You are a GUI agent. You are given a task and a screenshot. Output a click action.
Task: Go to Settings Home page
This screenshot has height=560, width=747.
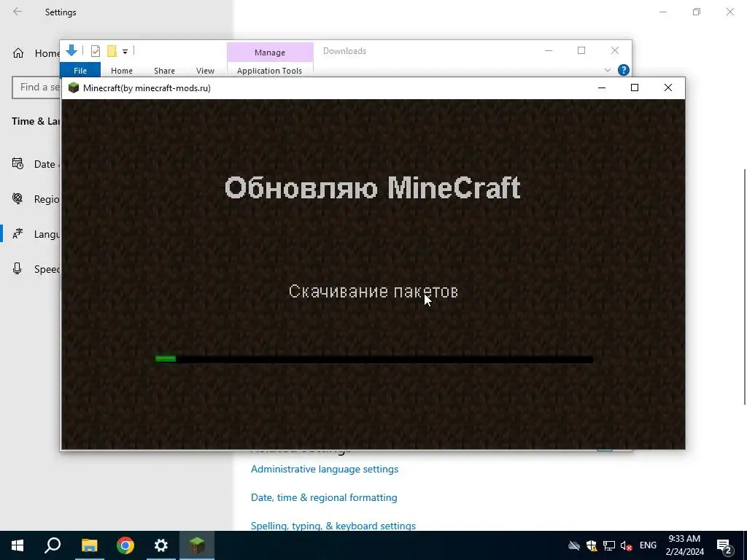35,52
